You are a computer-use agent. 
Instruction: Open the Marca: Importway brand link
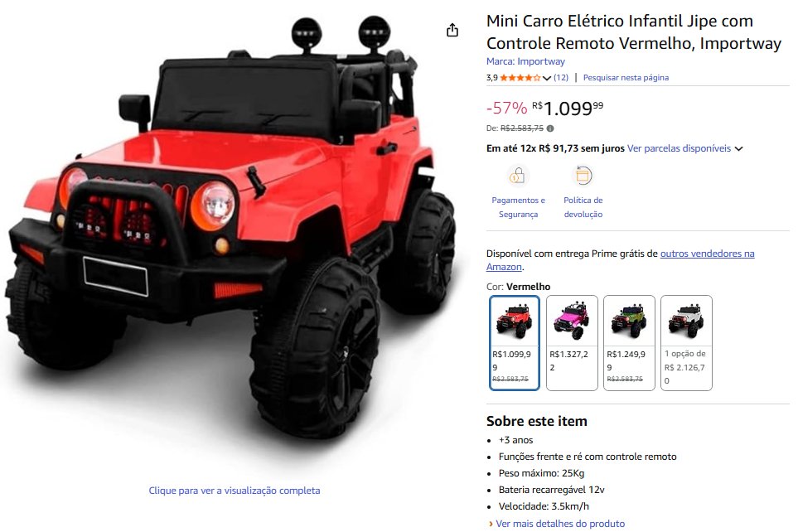525,61
